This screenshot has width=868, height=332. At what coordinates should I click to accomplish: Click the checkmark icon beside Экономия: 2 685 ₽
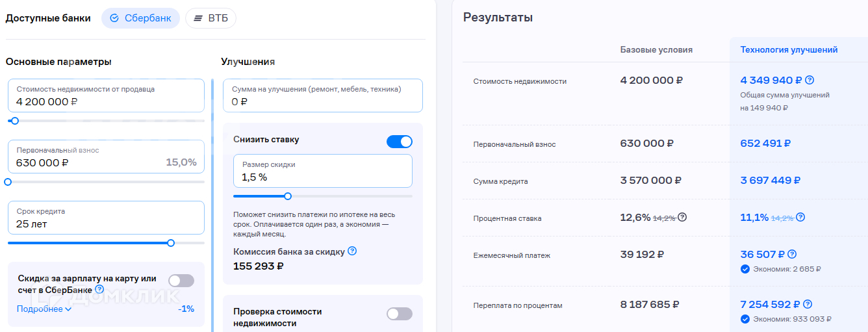click(x=745, y=269)
